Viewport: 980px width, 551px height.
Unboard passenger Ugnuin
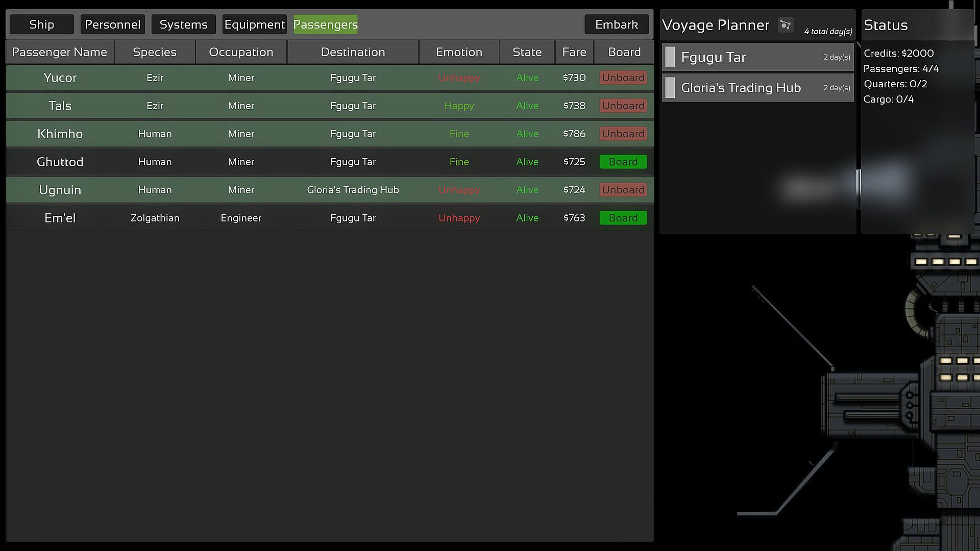click(x=623, y=190)
